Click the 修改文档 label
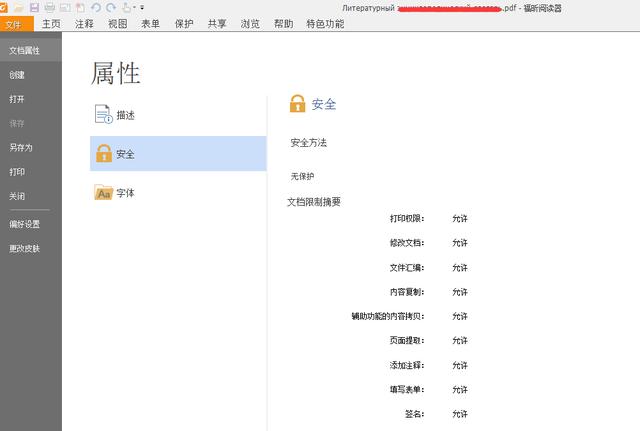640x431 pixels. (x=407, y=243)
